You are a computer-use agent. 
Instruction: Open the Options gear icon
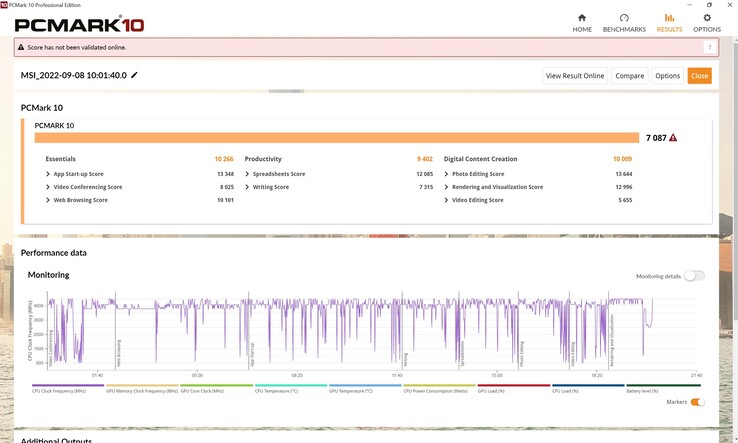tap(707, 18)
